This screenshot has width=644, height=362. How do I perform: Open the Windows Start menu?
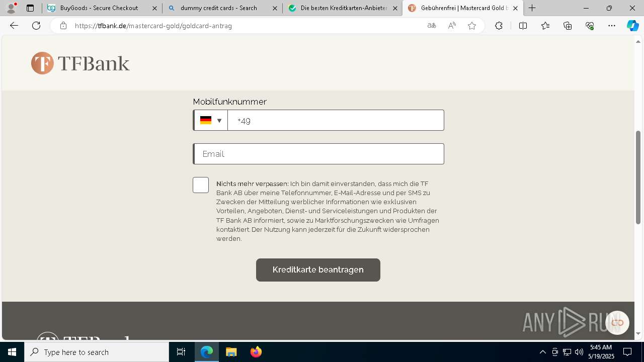pyautogui.click(x=12, y=352)
